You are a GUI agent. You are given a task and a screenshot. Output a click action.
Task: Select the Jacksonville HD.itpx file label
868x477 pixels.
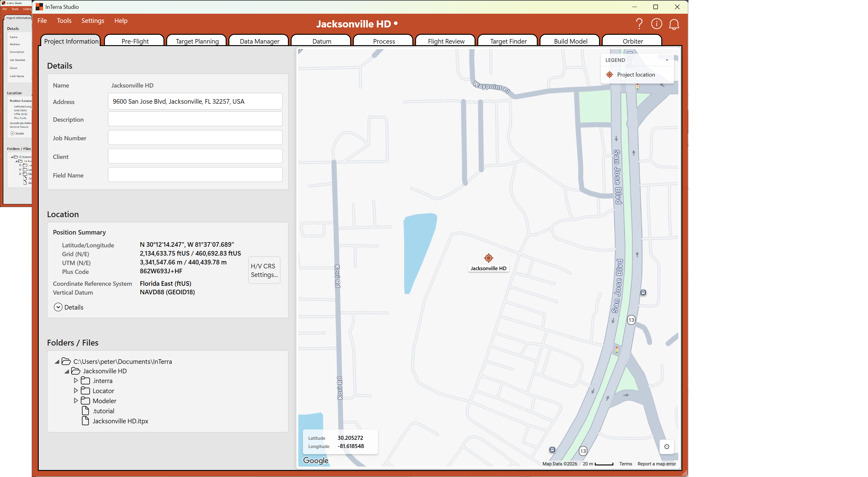click(120, 421)
